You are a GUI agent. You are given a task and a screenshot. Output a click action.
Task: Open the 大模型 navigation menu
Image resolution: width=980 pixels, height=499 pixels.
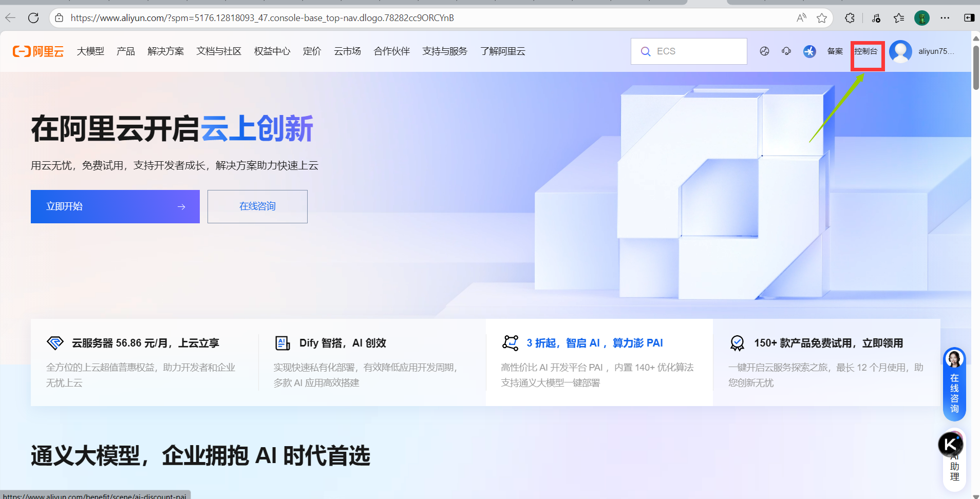[90, 51]
